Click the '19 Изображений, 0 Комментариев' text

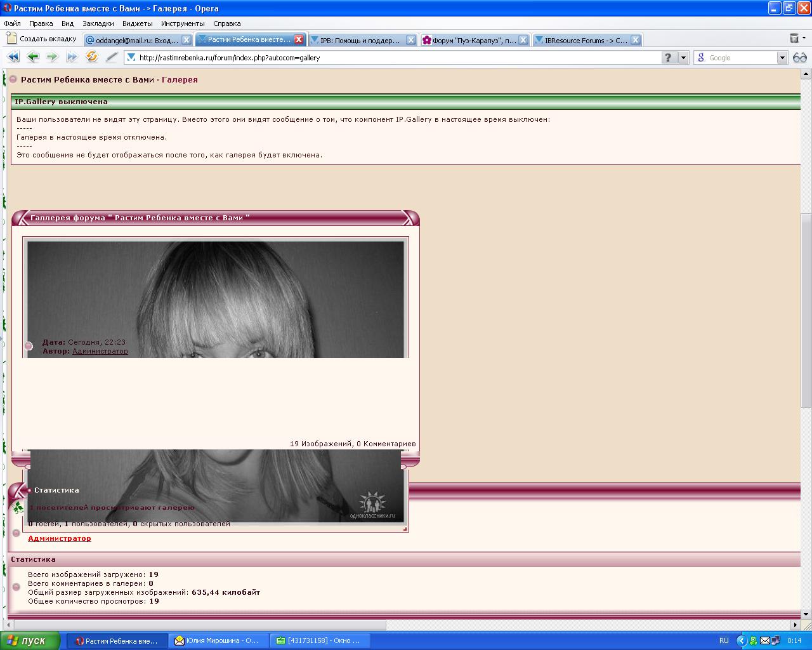(353, 444)
